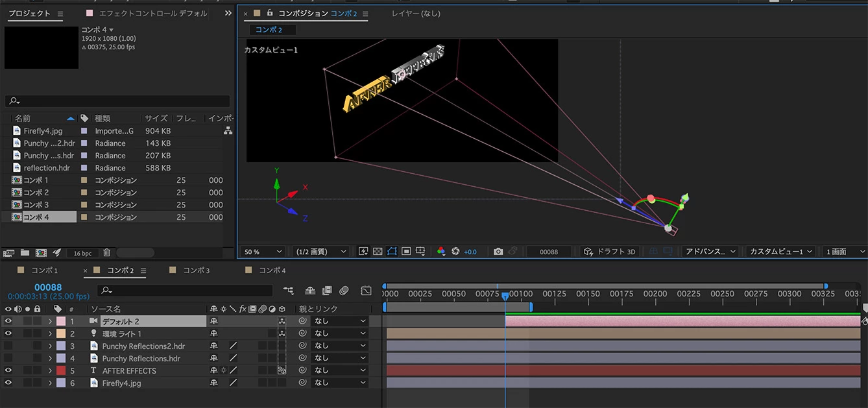
Task: Show the Punchy Reflections2.hdr layer
Action: [8, 346]
